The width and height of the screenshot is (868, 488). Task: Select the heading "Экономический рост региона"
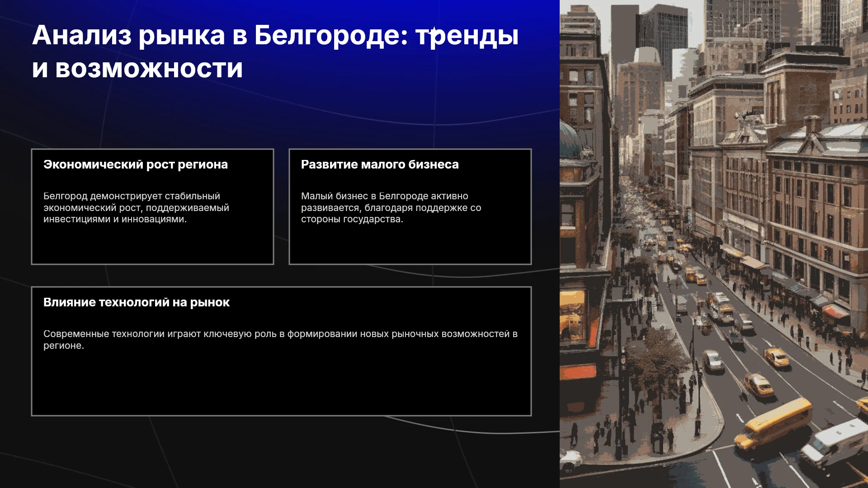pyautogui.click(x=136, y=164)
